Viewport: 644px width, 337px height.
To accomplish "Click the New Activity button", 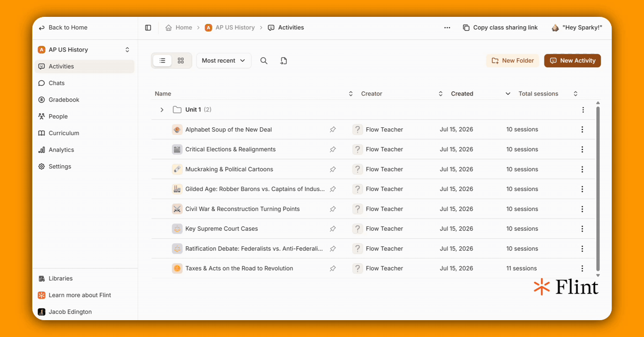I will coord(572,61).
